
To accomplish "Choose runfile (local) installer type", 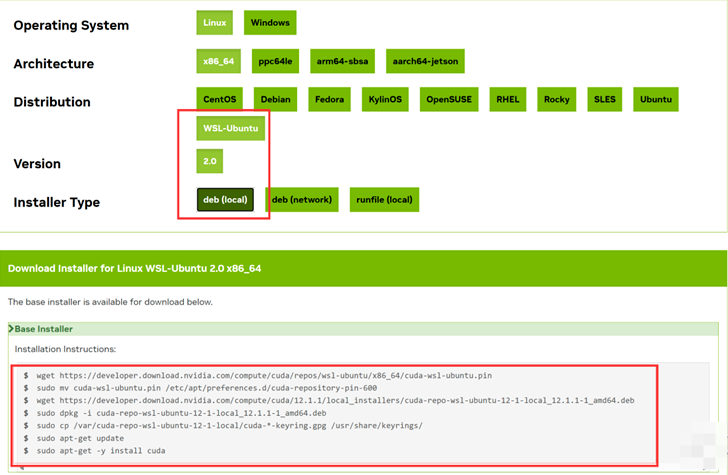I will point(384,200).
